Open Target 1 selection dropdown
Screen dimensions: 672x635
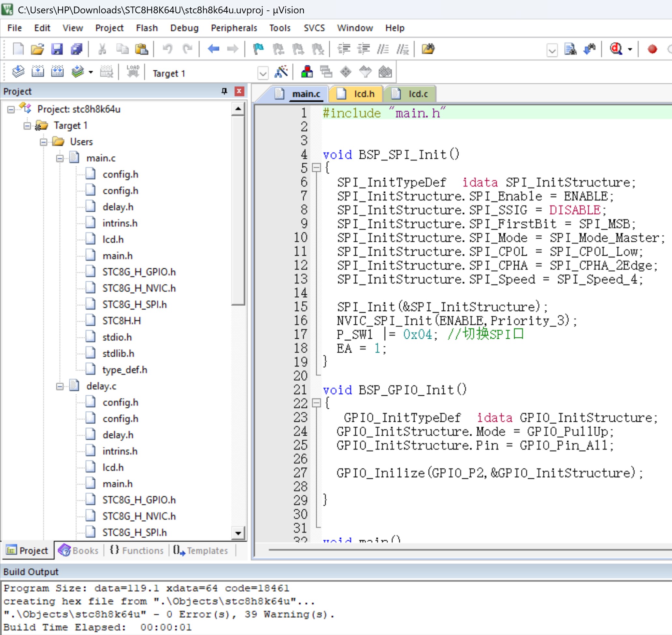263,73
